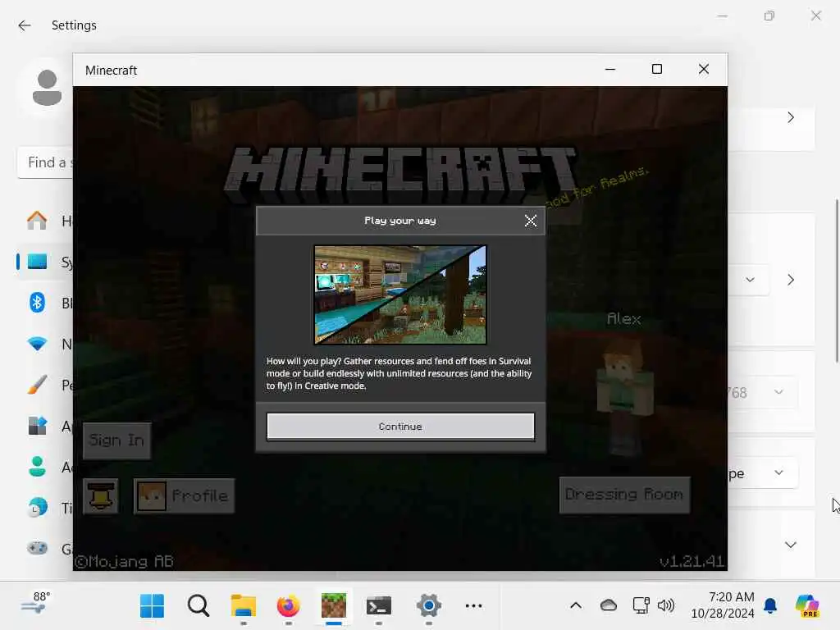Open Firefox from taskbar
The image size is (840, 630).
(x=288, y=606)
